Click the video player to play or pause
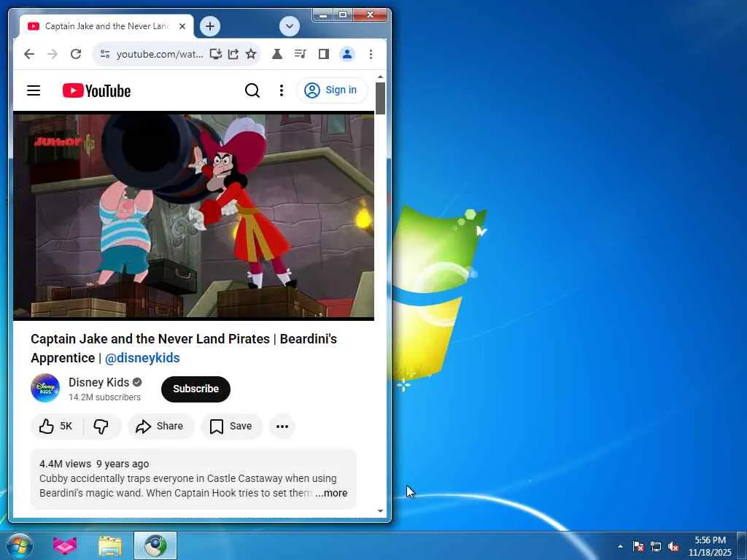 [x=193, y=216]
